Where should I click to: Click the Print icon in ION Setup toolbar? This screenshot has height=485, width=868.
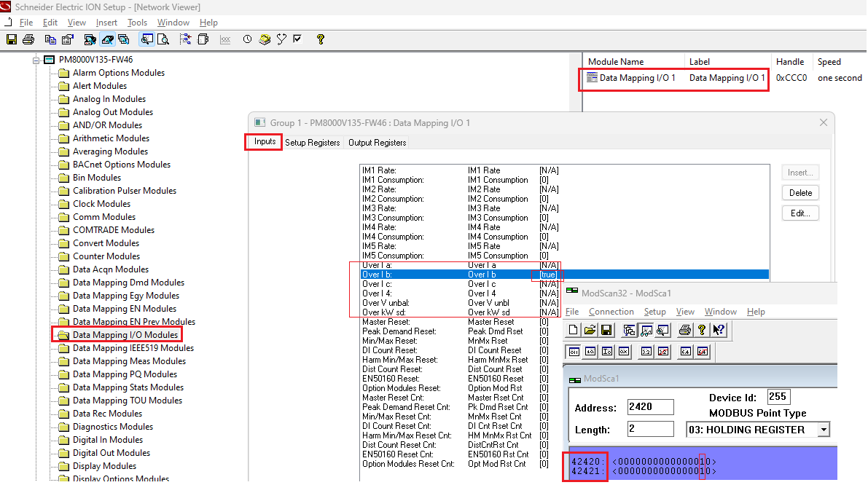pyautogui.click(x=28, y=39)
